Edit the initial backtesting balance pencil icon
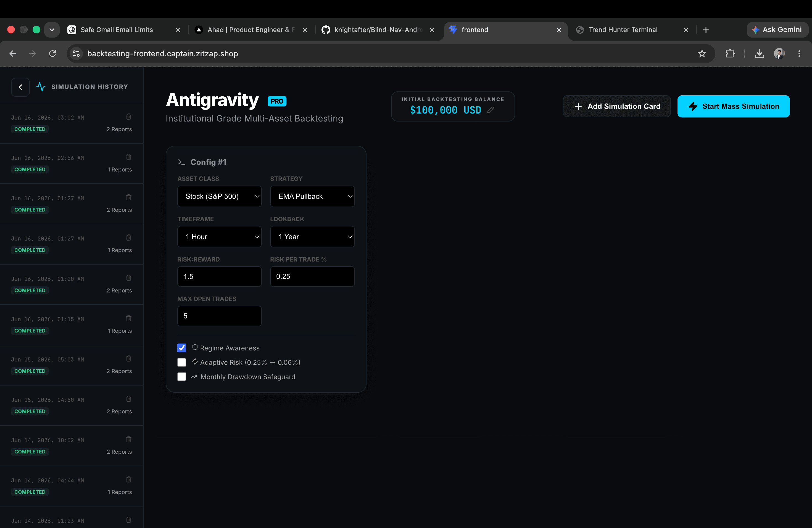This screenshot has width=812, height=528. point(490,110)
